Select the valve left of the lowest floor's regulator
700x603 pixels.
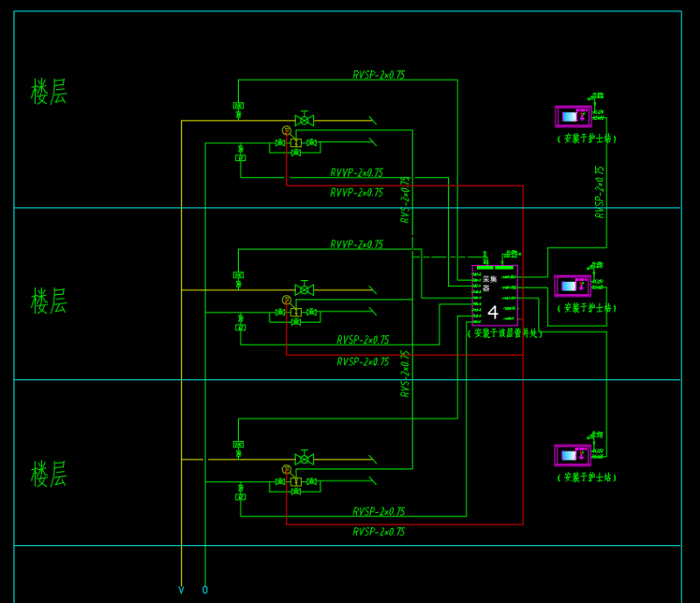coord(280,482)
